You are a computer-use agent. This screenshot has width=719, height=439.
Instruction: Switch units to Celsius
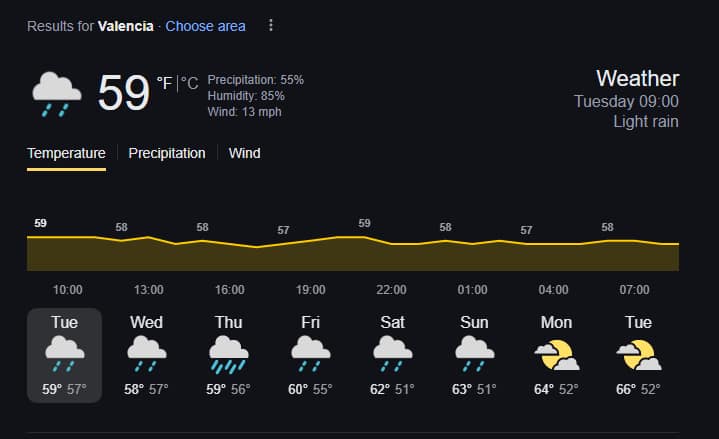click(190, 83)
